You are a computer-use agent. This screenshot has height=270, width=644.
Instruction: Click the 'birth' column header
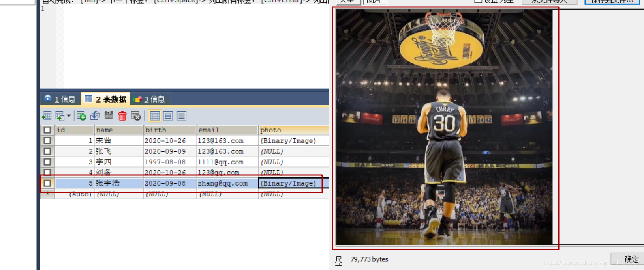170,130
